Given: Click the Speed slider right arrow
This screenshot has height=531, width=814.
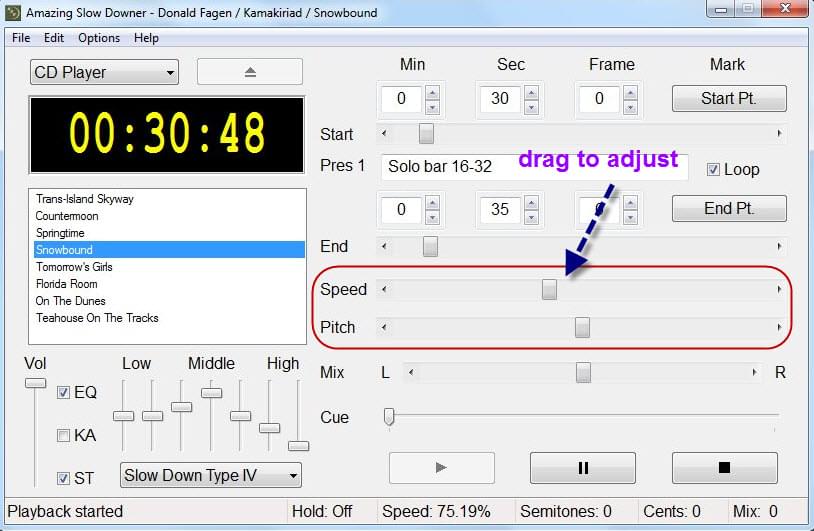Looking at the screenshot, I should coord(779,290).
